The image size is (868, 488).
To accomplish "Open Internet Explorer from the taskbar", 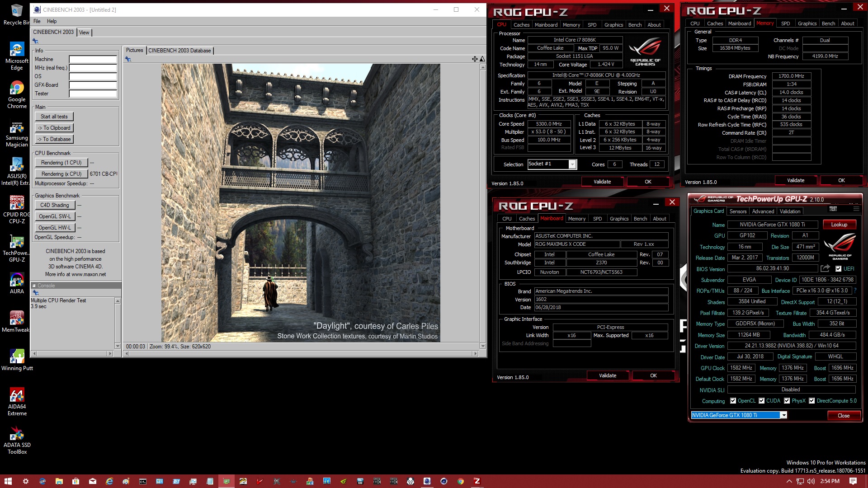I will click(109, 481).
